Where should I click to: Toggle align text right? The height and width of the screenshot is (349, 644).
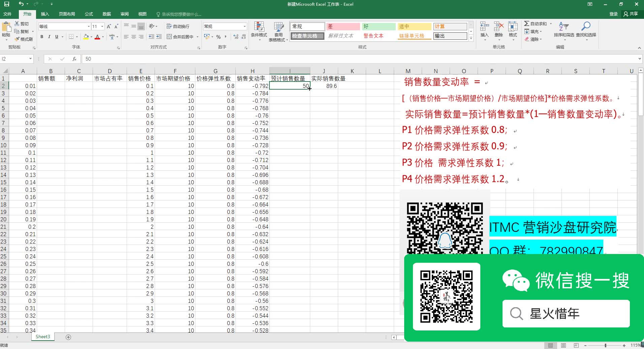coord(141,37)
